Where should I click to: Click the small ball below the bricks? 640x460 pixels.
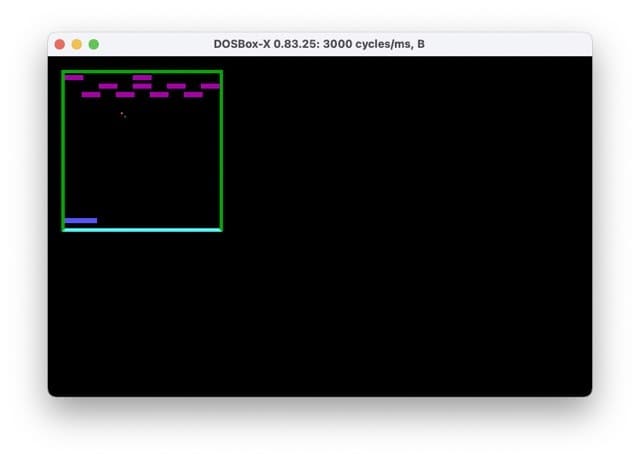[x=123, y=115]
